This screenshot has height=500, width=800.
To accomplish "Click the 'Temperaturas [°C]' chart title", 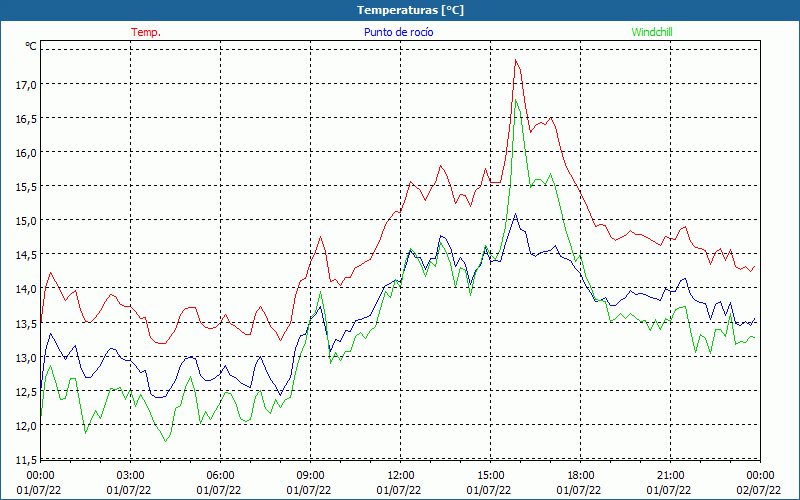I will [410, 10].
